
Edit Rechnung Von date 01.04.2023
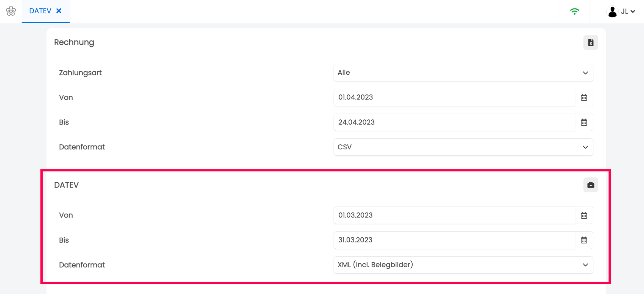(x=454, y=97)
